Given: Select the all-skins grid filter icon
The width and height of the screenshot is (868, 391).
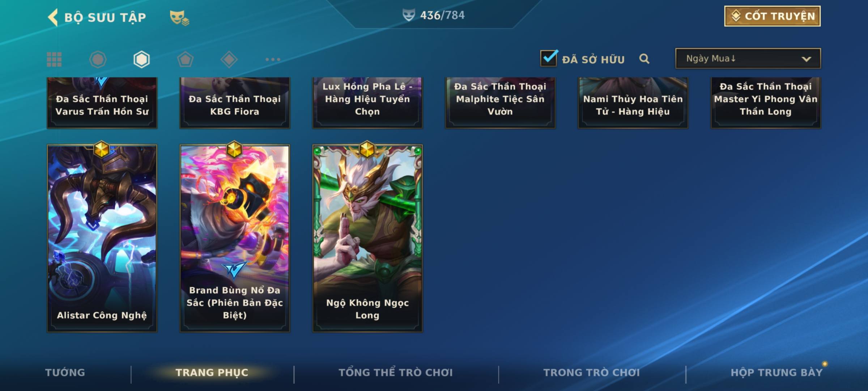Looking at the screenshot, I should 54,59.
